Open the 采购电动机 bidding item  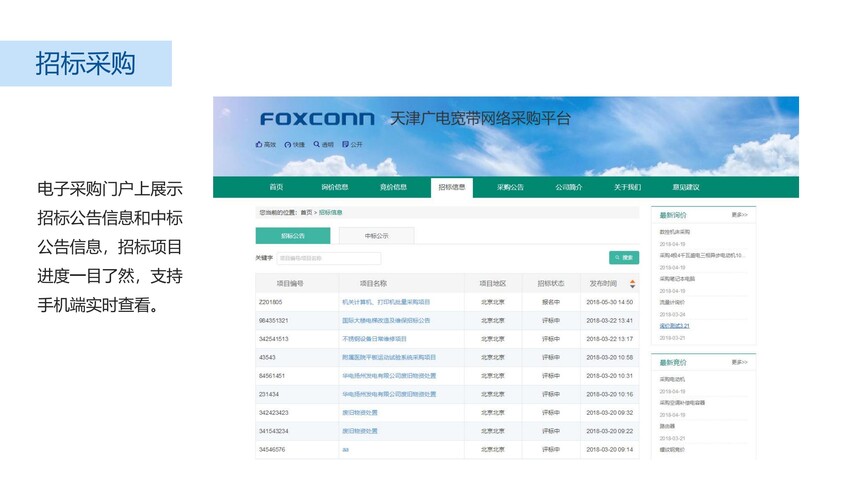click(672, 379)
